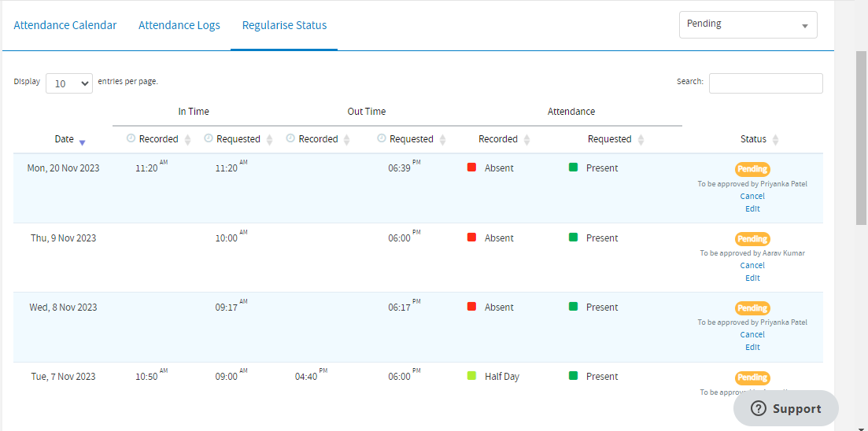Image resolution: width=868 pixels, height=431 pixels.
Task: Click sort icon beside In Time Requested
Action: tap(269, 139)
